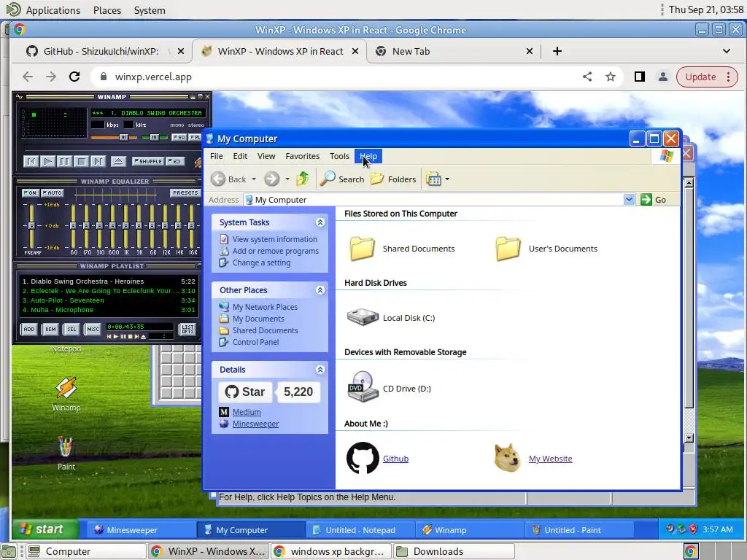This screenshot has width=747, height=560.
Task: Collapse the Other Places panel
Action: pyautogui.click(x=320, y=290)
